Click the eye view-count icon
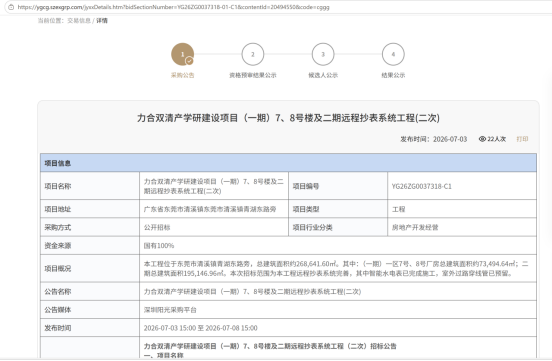This screenshot has width=552, height=361. 482,139
